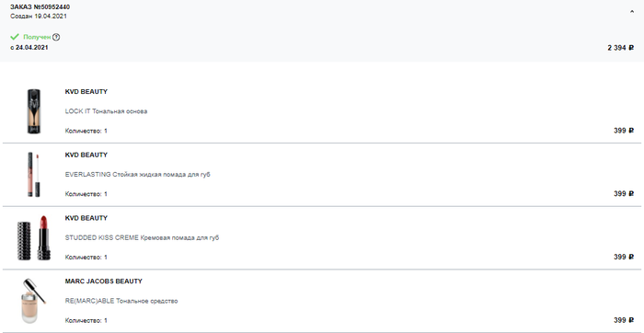Image resolution: width=644 pixels, height=333 pixels.
Task: Open the EVERLASTING Стойкая жидкая помада link
Action: coord(138,175)
